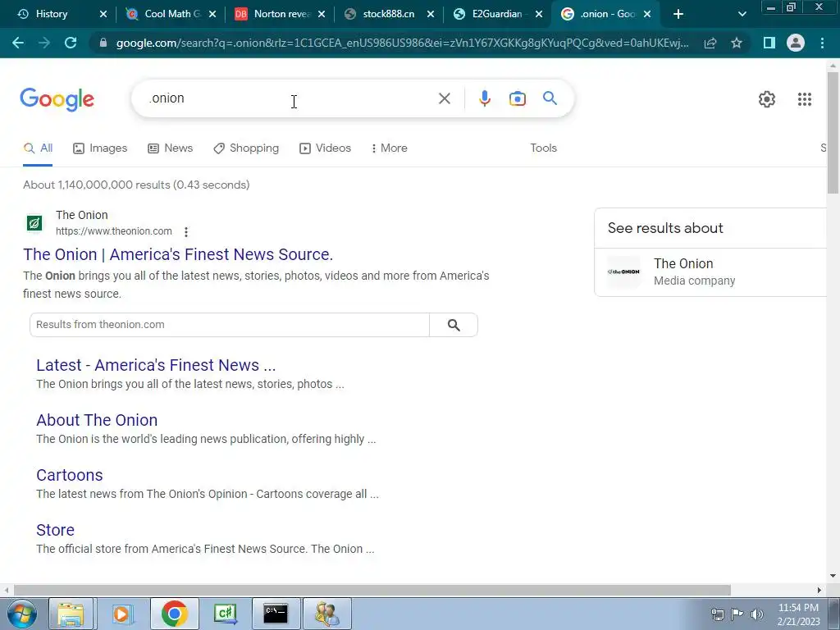
Task: Open The Onion America's Finest News link
Action: (178, 254)
